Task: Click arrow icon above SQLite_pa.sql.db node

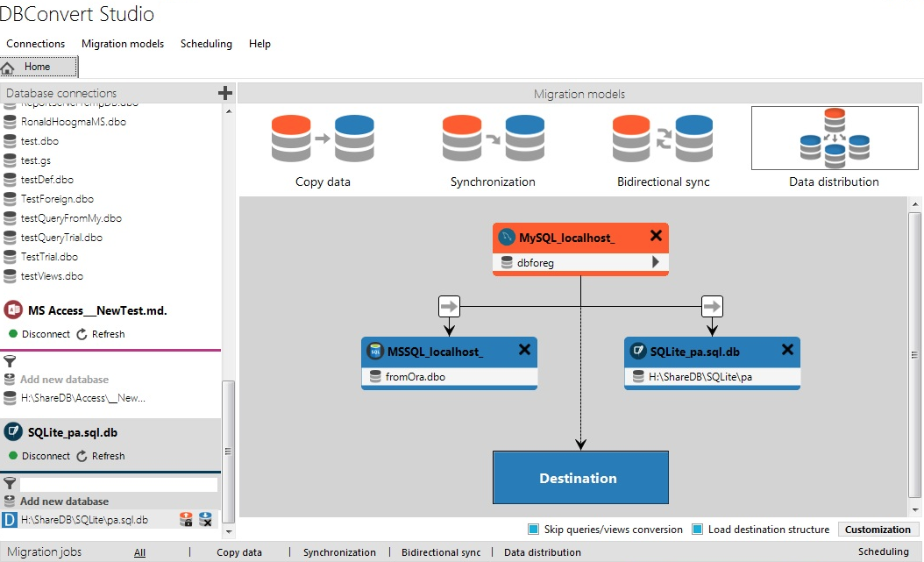Action: (712, 306)
